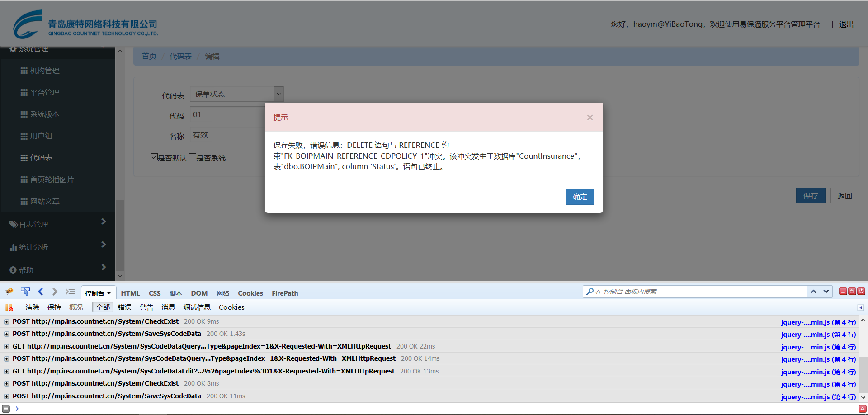Click the tag icon beside 日志管理

pyautogui.click(x=14, y=224)
